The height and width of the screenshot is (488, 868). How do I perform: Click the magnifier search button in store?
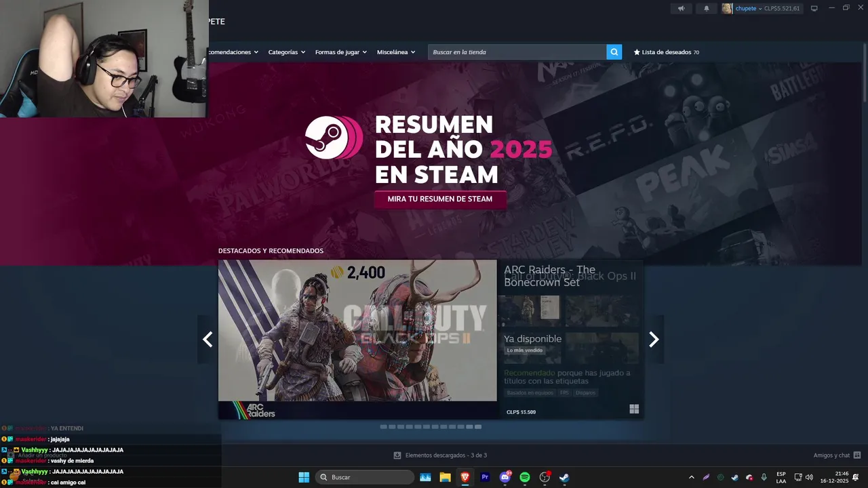pos(614,52)
